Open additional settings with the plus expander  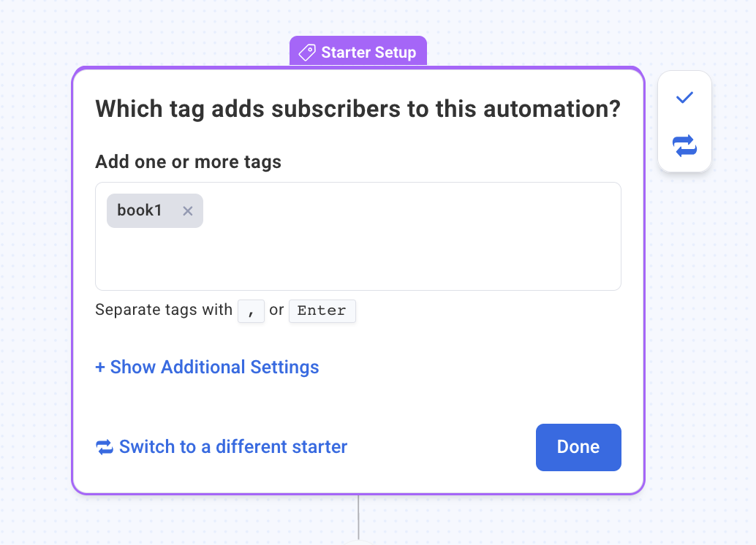click(x=99, y=367)
